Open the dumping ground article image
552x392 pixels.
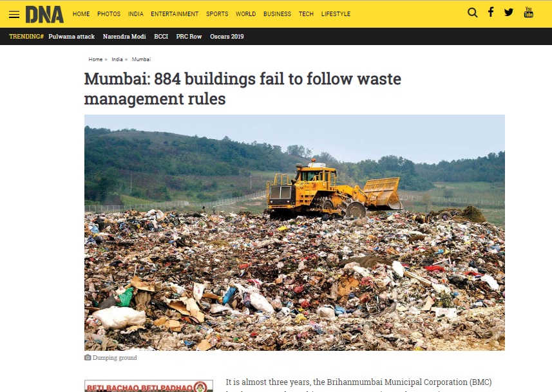(x=294, y=232)
